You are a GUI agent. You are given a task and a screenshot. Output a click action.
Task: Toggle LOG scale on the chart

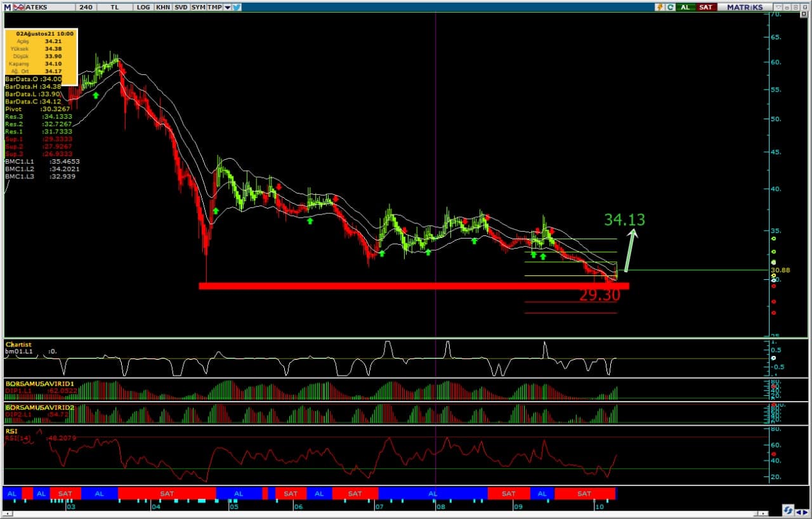tap(143, 7)
